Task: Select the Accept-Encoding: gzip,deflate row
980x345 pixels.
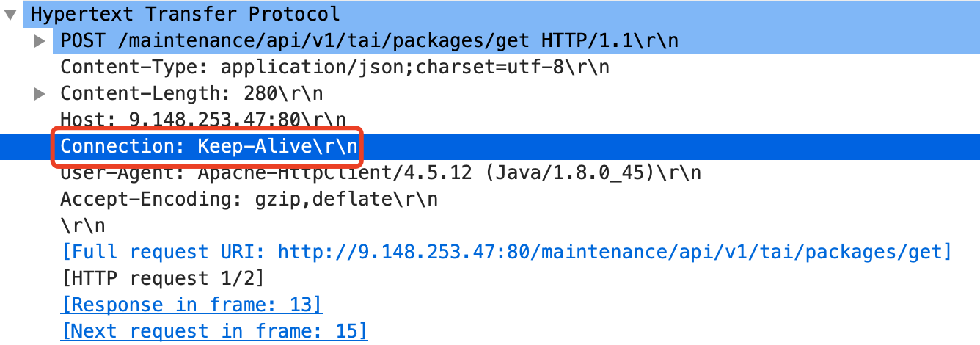Action: click(249, 200)
